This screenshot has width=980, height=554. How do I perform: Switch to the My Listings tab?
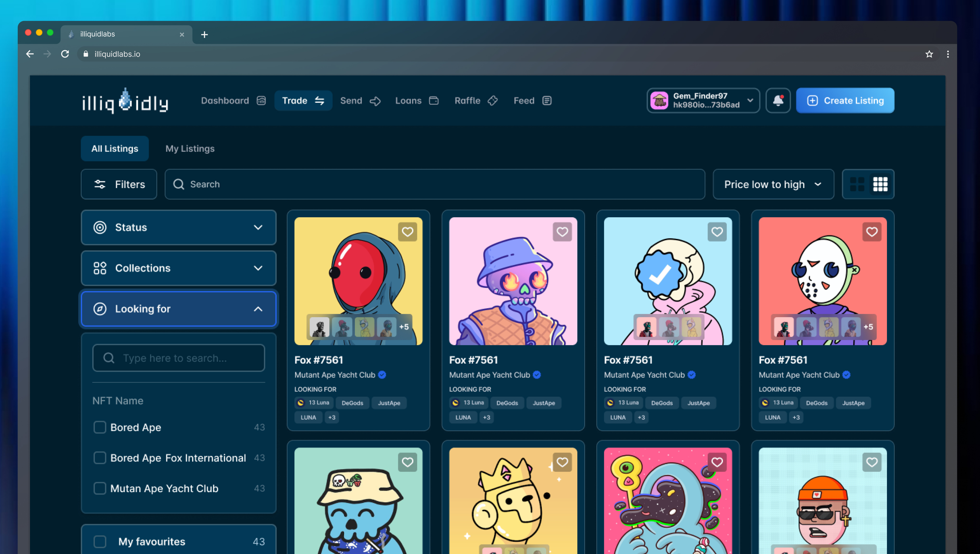point(189,148)
